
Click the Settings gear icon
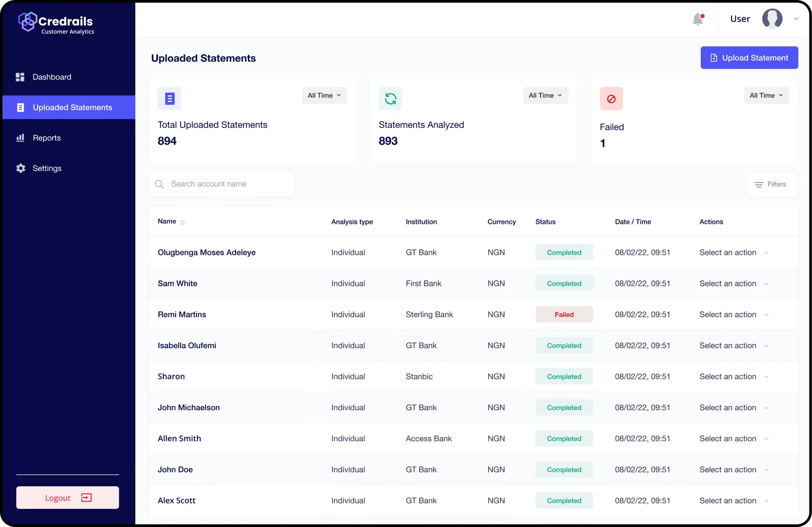tap(21, 168)
